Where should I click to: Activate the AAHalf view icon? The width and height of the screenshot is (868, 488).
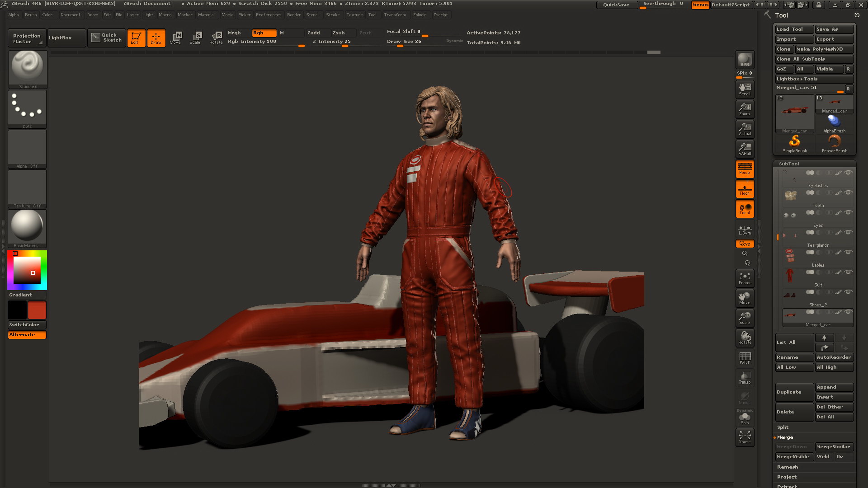click(x=745, y=149)
